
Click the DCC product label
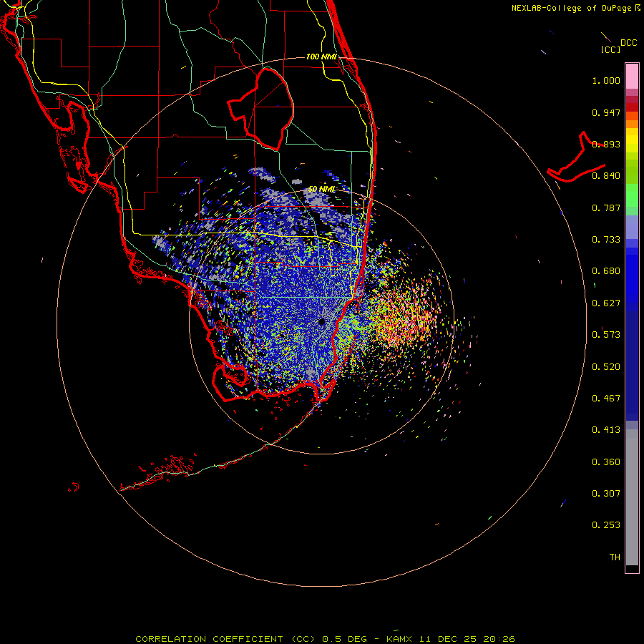[629, 43]
